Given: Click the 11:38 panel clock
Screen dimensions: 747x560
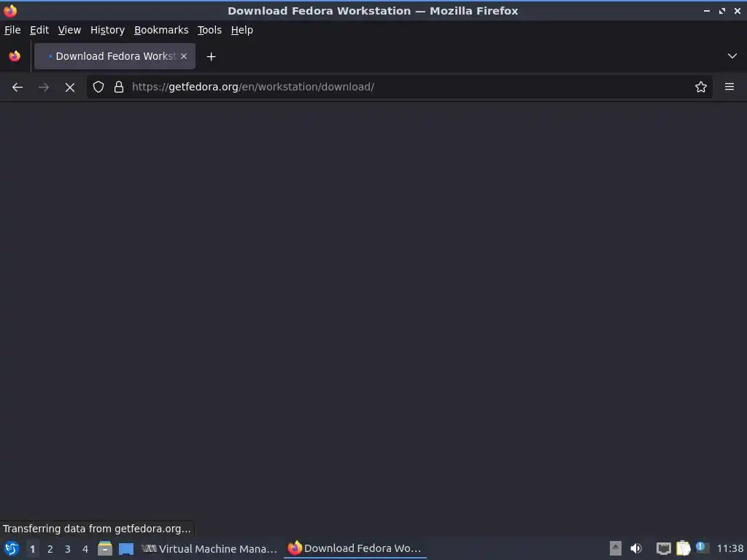Looking at the screenshot, I should (729, 548).
